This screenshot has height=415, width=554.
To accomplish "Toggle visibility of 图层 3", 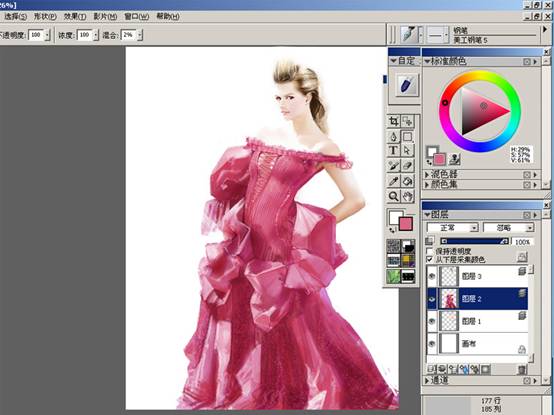I will click(x=432, y=276).
